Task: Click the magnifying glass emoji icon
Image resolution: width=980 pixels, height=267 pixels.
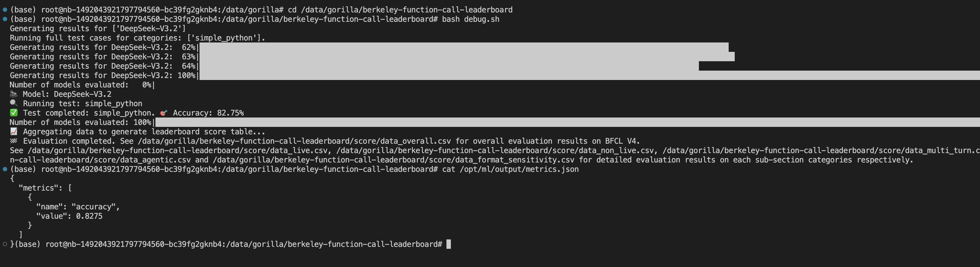Action: pyautogui.click(x=14, y=103)
